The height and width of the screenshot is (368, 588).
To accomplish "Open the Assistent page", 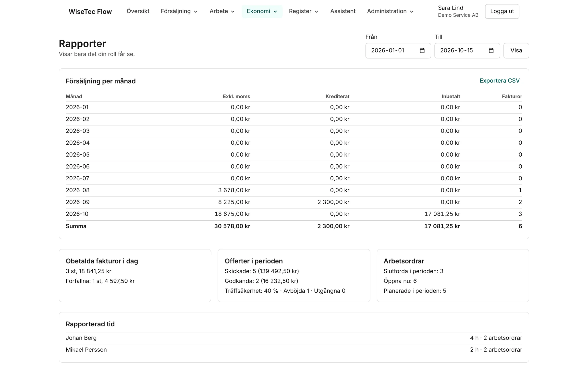I will tap(343, 11).
